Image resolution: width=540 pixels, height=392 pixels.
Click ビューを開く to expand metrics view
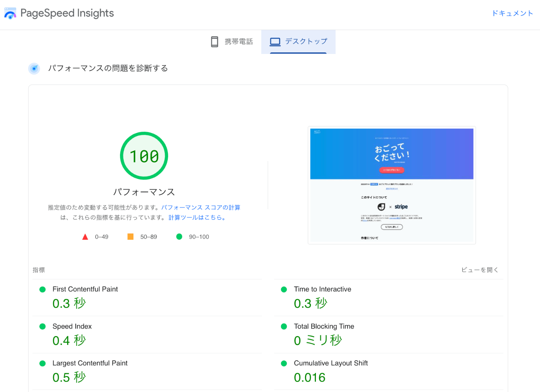(480, 270)
